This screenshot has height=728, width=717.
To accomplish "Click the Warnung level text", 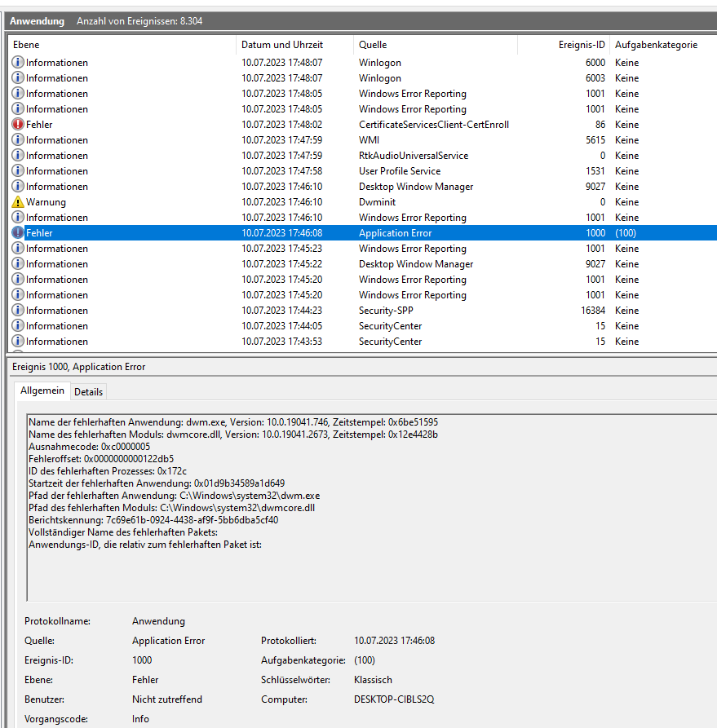I will click(46, 202).
